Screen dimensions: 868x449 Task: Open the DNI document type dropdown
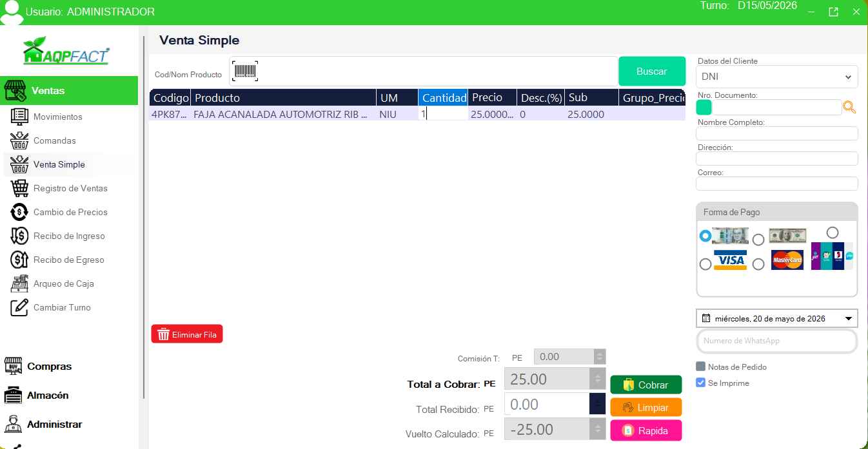tap(777, 77)
